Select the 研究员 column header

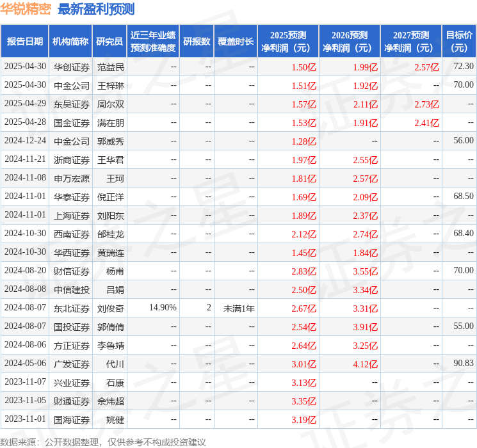[x=109, y=42]
